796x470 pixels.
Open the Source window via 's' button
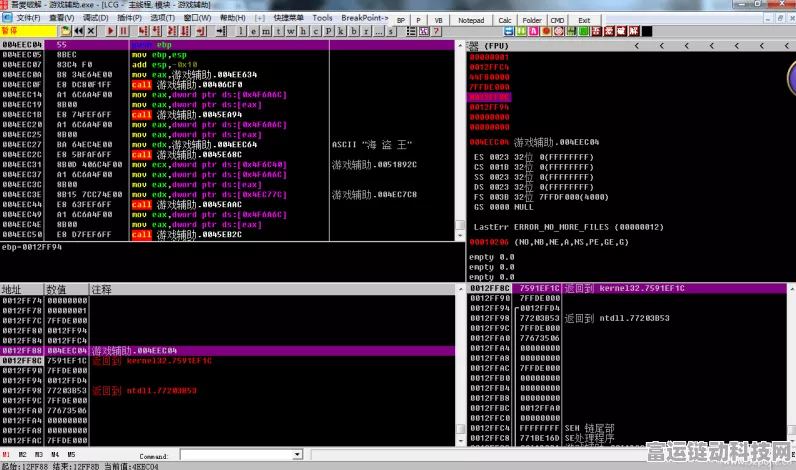coord(391,31)
